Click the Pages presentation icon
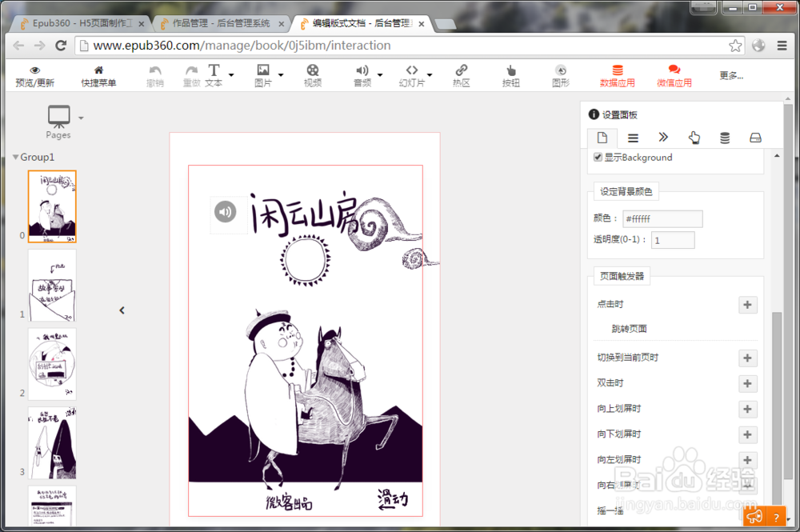800x532 pixels. tap(58, 116)
